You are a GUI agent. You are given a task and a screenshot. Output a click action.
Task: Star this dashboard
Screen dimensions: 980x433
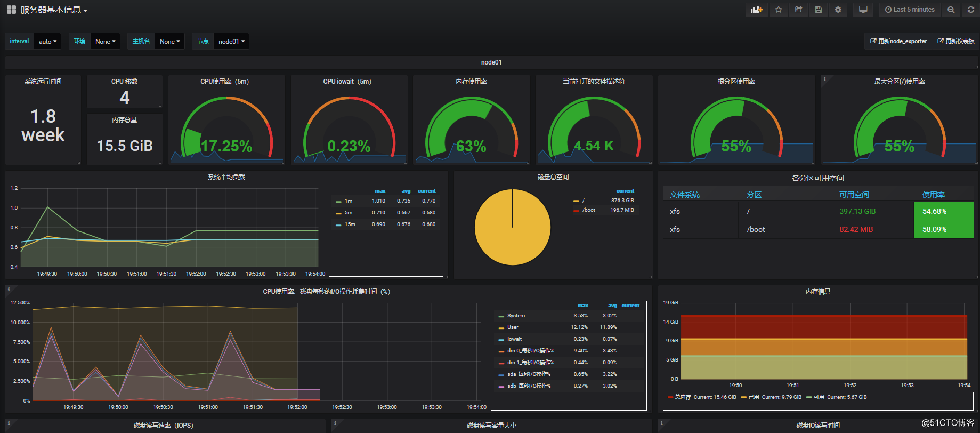(779, 10)
